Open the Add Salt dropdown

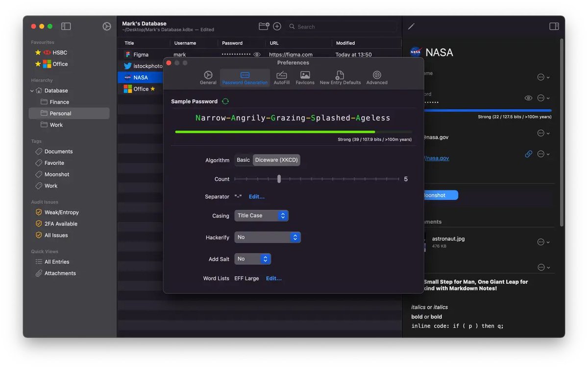click(x=252, y=259)
